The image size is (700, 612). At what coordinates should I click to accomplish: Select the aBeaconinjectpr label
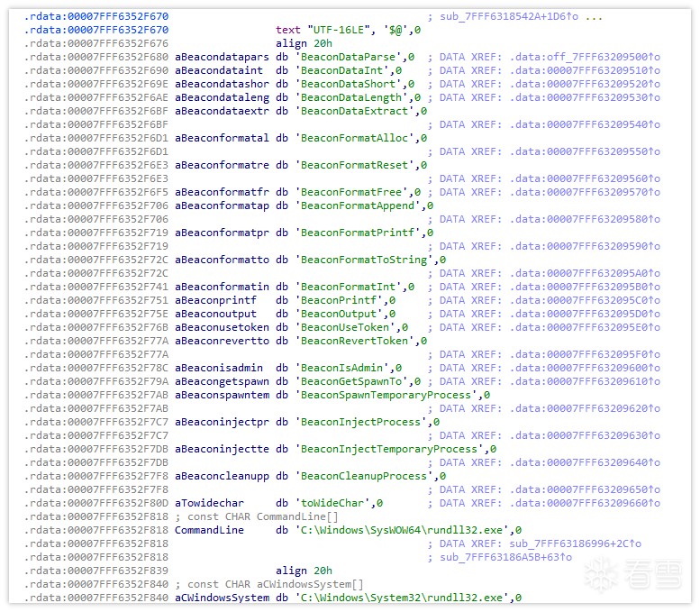(222, 422)
